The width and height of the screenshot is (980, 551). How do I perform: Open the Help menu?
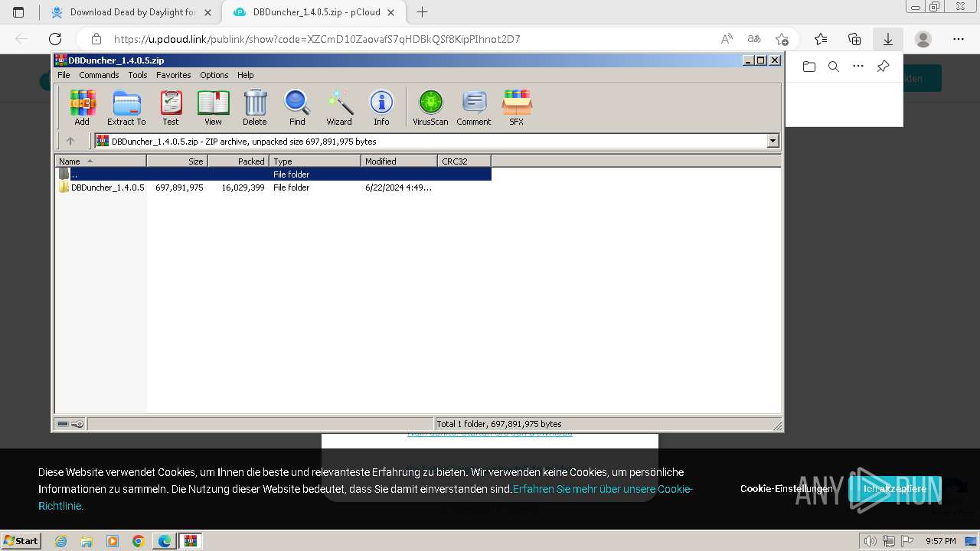point(245,75)
